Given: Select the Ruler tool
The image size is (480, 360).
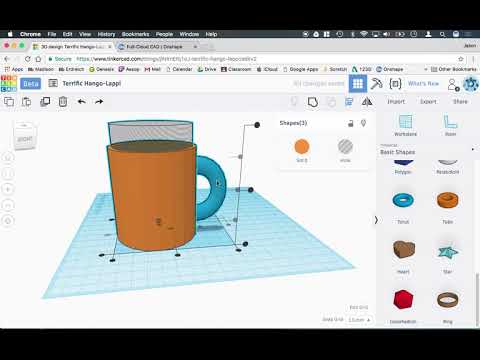Looking at the screenshot, I should (450, 125).
